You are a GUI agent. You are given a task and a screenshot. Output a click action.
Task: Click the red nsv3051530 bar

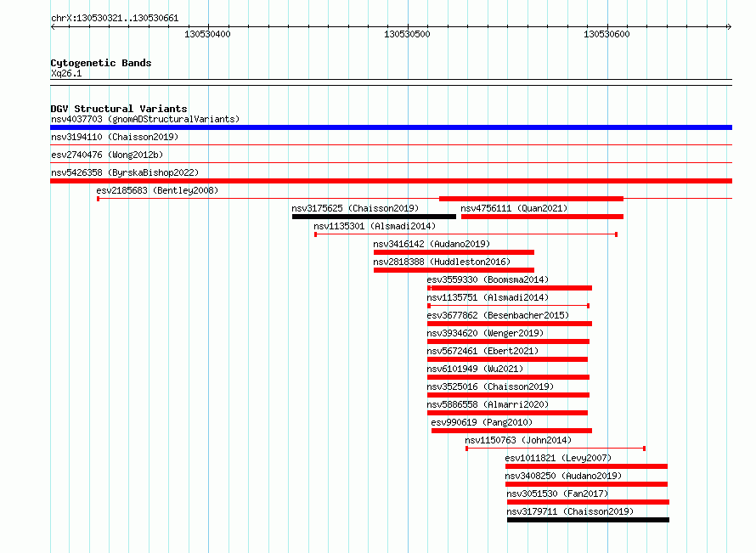pyautogui.click(x=588, y=502)
